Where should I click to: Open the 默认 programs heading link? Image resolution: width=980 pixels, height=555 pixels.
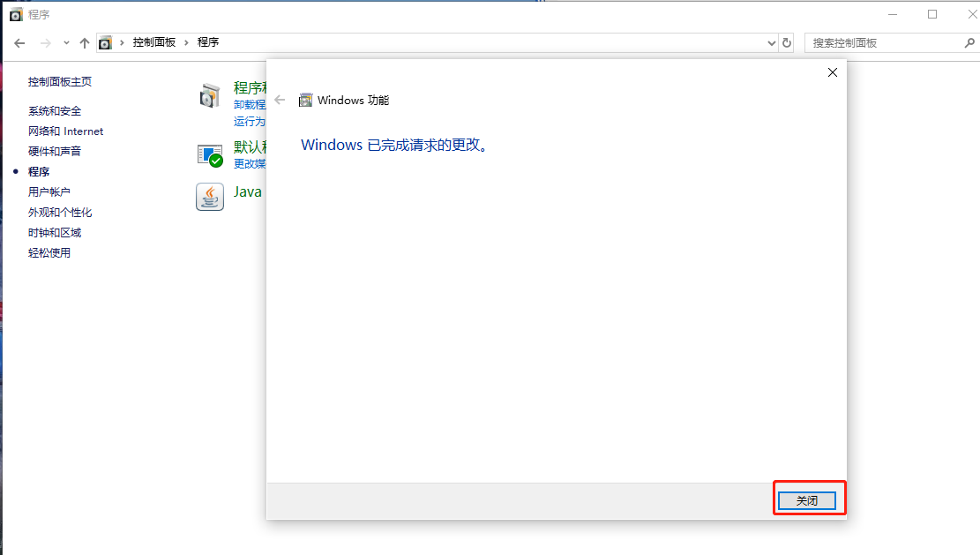point(250,146)
